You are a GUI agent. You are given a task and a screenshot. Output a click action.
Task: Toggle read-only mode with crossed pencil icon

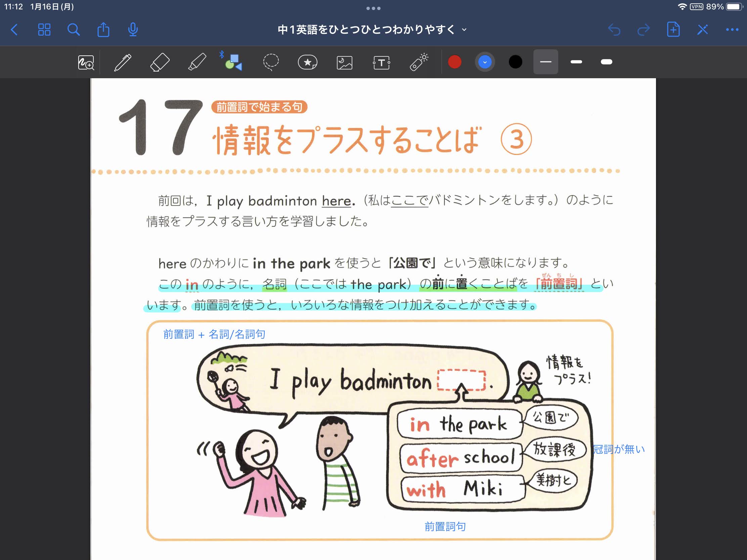point(702,29)
